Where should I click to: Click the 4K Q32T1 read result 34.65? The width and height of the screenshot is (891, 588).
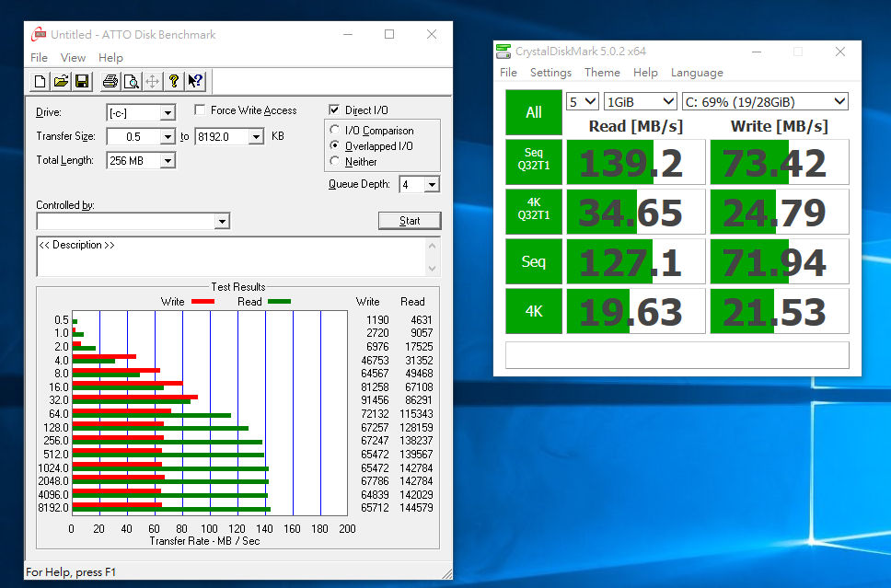(x=636, y=212)
